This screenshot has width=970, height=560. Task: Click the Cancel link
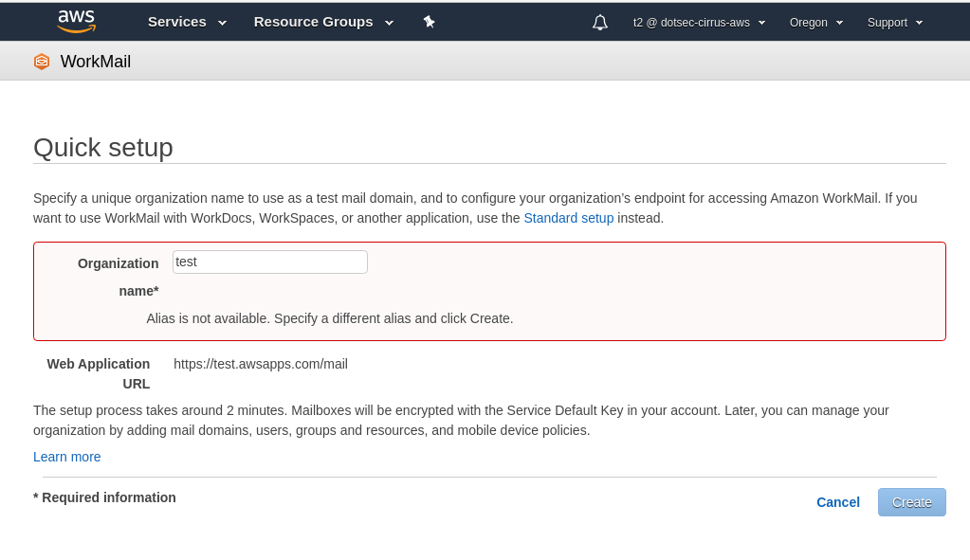click(837, 502)
